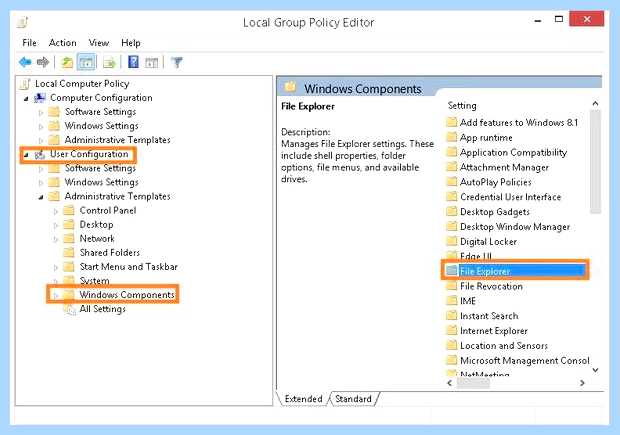The width and height of the screenshot is (620, 435).
Task: Click the Filter funnel toolbar icon
Action: (x=177, y=62)
